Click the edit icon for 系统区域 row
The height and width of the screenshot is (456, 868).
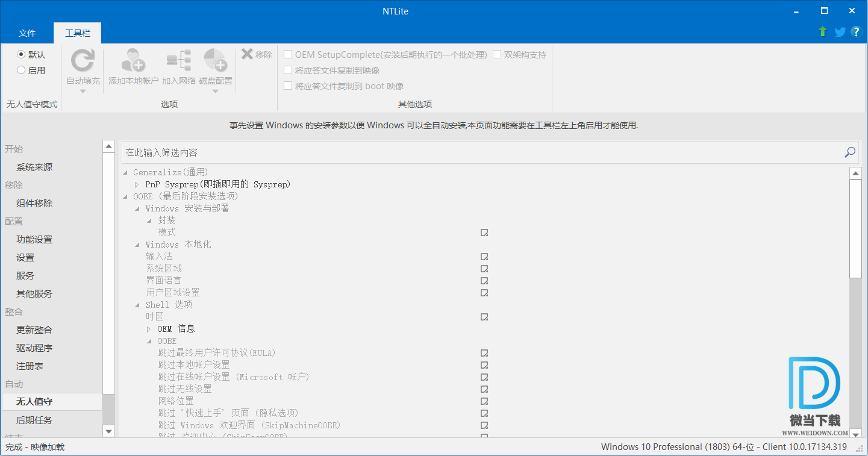coord(484,269)
